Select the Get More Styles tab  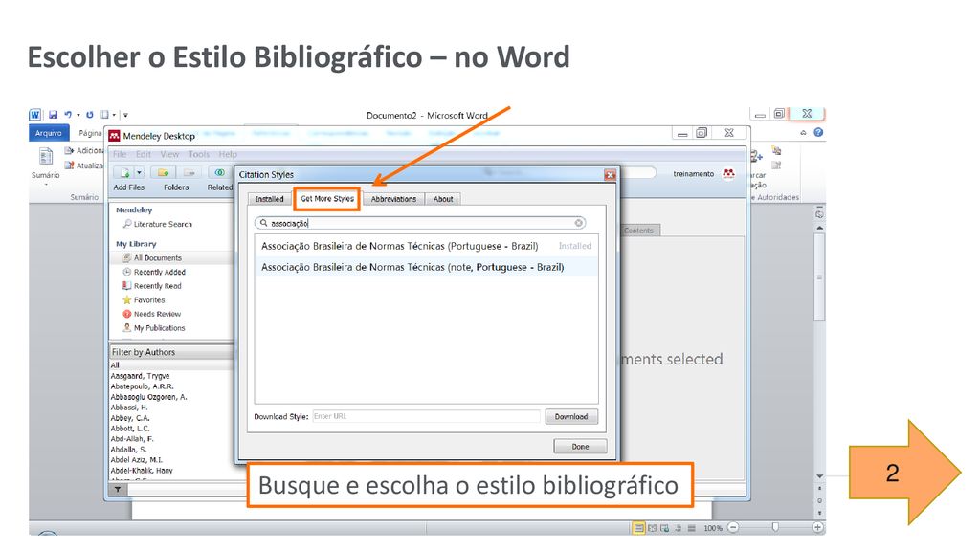click(327, 199)
